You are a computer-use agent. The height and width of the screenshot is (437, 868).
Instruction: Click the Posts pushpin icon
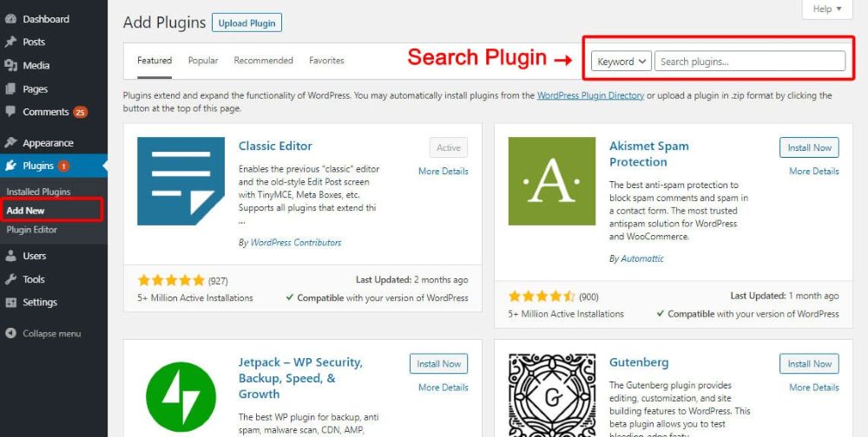10,42
